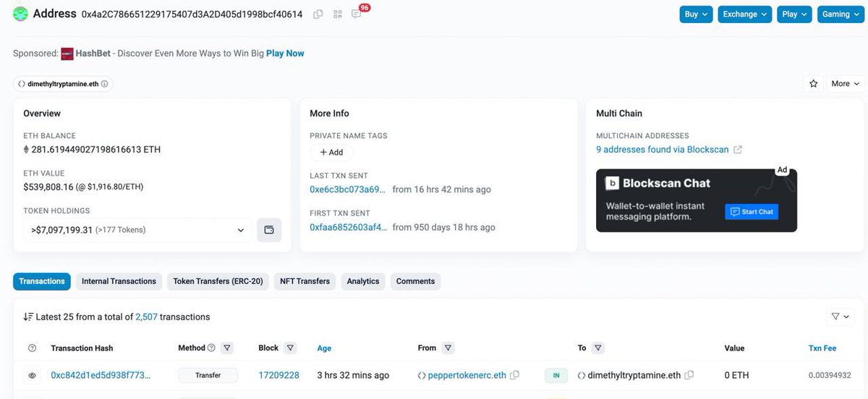This screenshot has height=399, width=868.
Task: Open last sent transaction 0xe6c3bc073a69
Action: pos(347,189)
